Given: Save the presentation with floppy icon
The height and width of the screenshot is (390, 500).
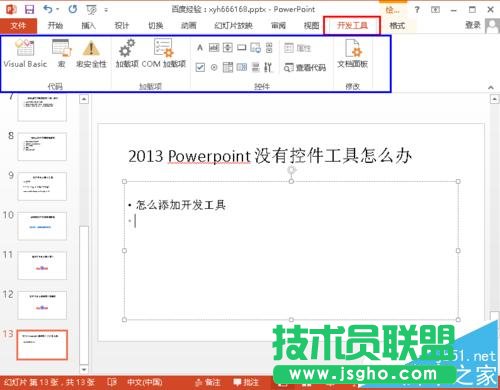Looking at the screenshot, I should (x=29, y=9).
